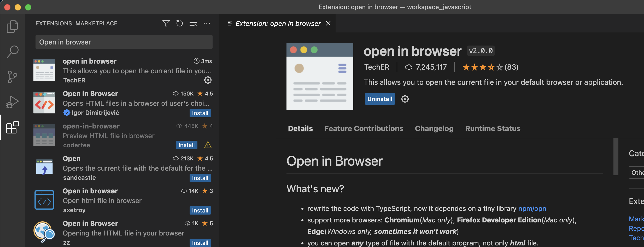Install zz's Open in Browser extension

coord(200,243)
